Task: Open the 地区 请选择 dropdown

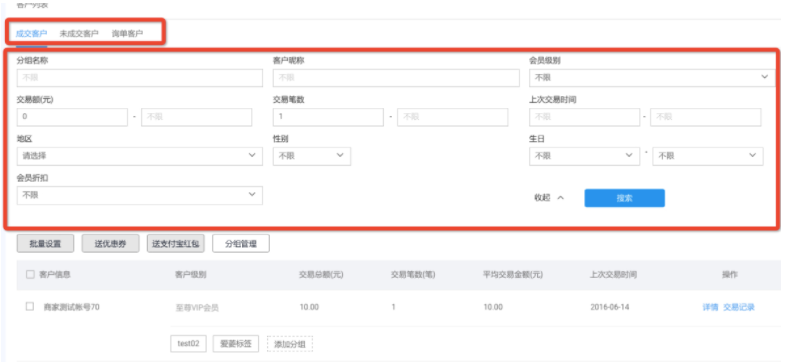Action: pos(140,156)
